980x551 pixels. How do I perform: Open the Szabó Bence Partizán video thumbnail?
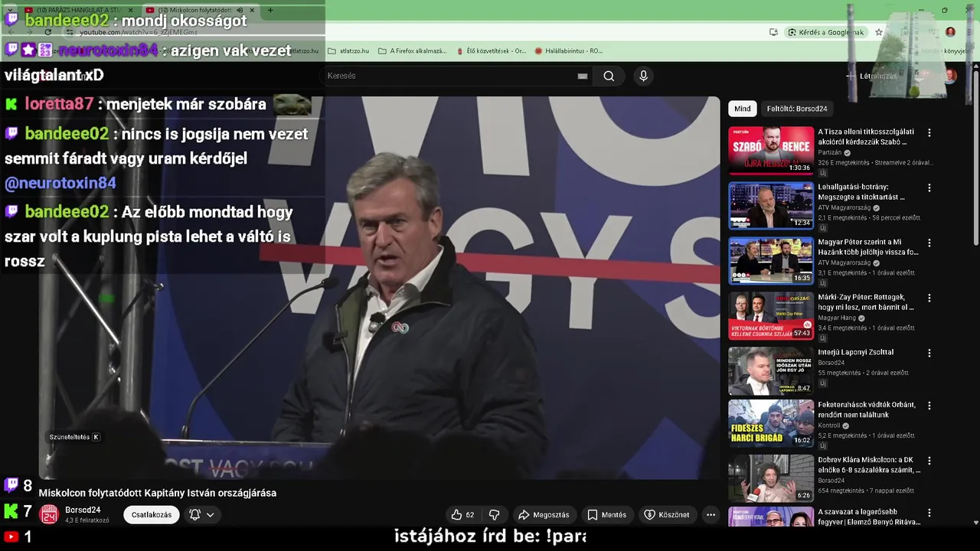[771, 150]
